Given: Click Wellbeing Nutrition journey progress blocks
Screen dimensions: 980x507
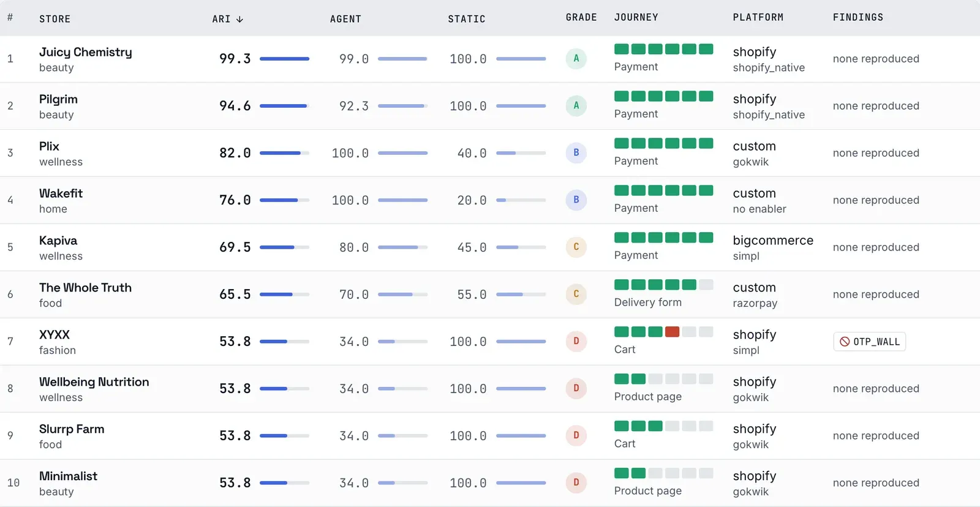Looking at the screenshot, I should (x=663, y=379).
